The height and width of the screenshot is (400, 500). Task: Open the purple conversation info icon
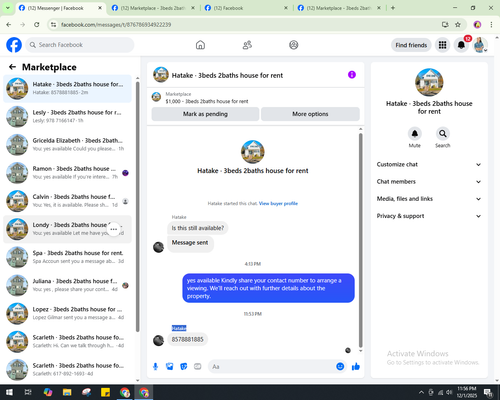pos(352,75)
